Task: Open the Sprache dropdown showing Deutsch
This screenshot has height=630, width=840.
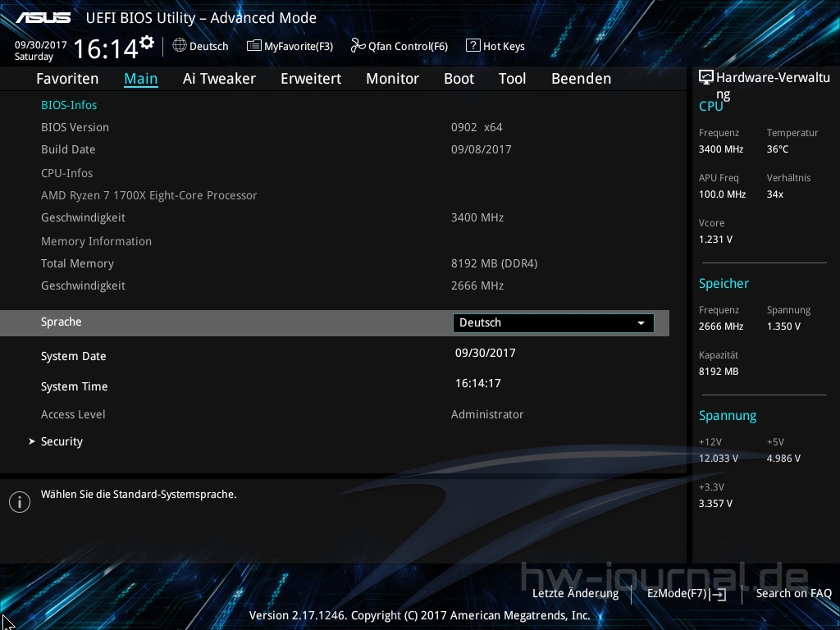Action: tap(554, 323)
